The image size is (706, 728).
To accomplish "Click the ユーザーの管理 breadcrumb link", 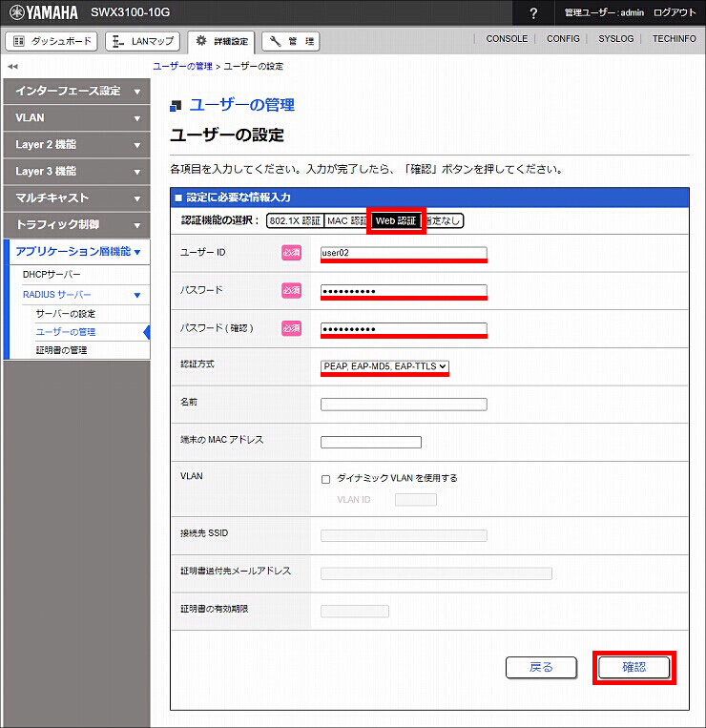I will [x=183, y=66].
